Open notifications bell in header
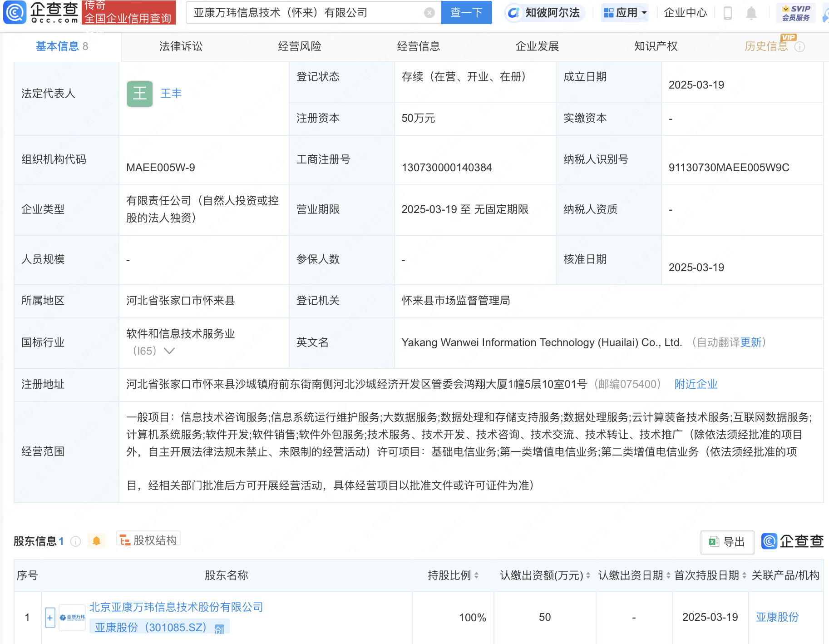This screenshot has width=829, height=644. (751, 13)
